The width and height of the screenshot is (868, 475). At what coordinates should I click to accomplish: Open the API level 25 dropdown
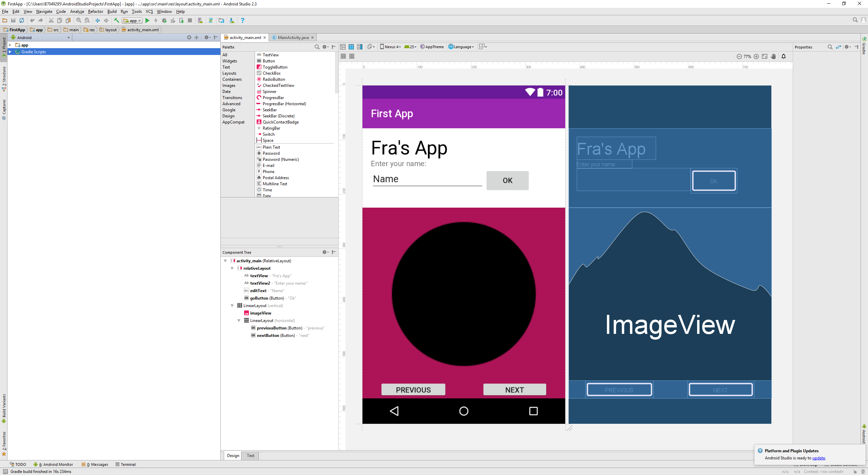[410, 47]
